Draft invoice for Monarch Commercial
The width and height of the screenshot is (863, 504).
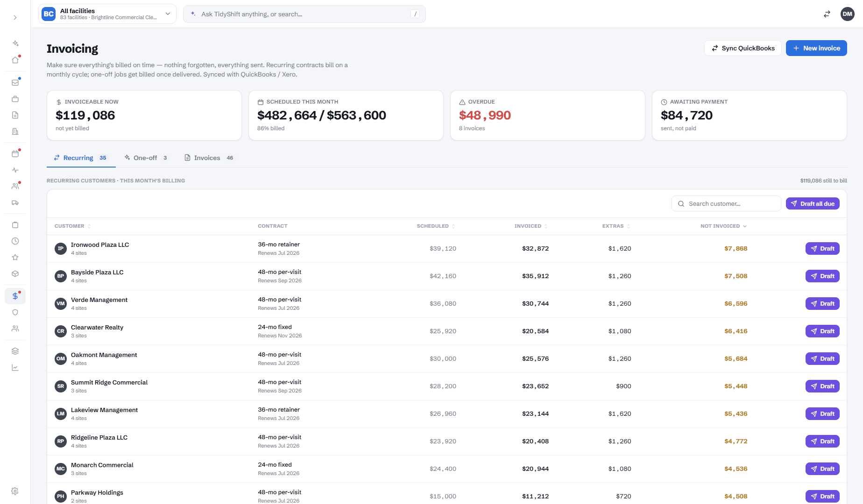pos(822,469)
